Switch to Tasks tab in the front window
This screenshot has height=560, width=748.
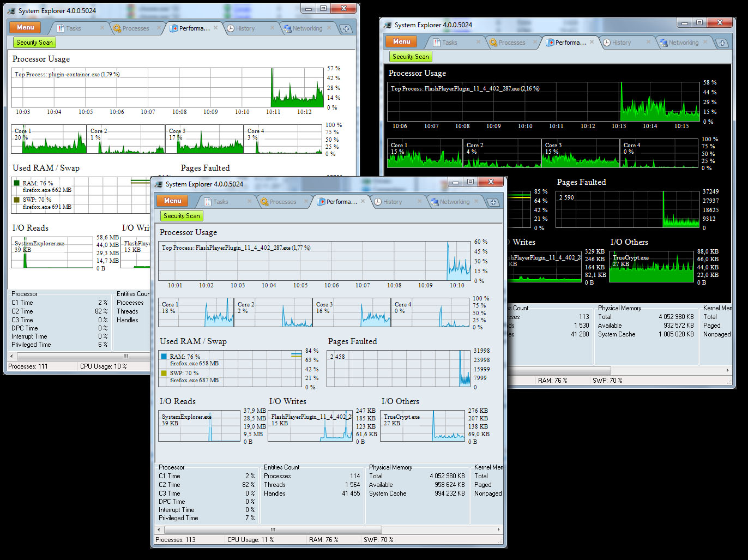pos(220,202)
